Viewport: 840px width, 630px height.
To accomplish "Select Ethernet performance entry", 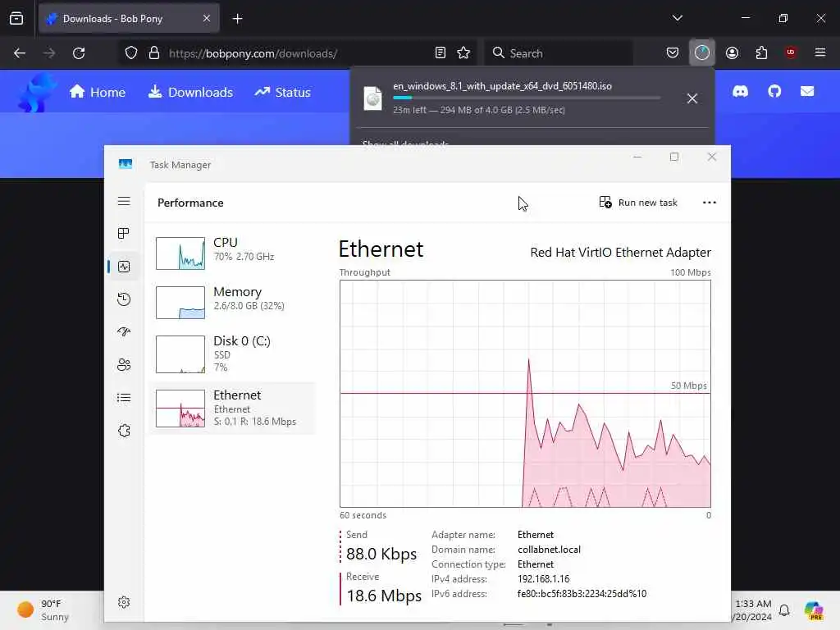I will [x=231, y=409].
